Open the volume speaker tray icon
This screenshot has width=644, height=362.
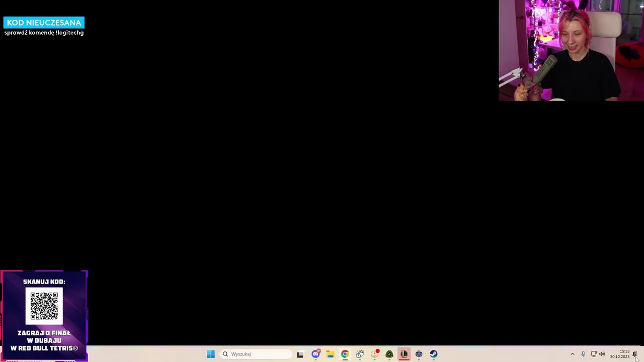(602, 354)
